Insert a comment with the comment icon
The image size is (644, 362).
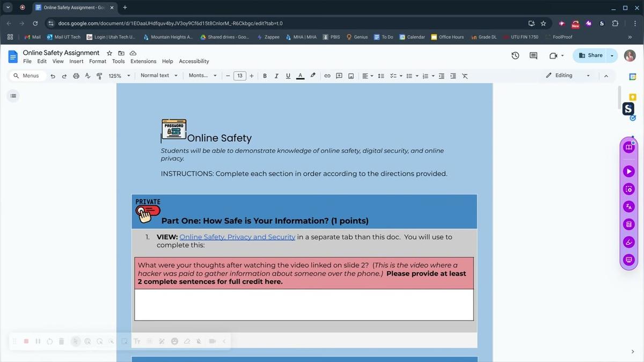tap(339, 76)
